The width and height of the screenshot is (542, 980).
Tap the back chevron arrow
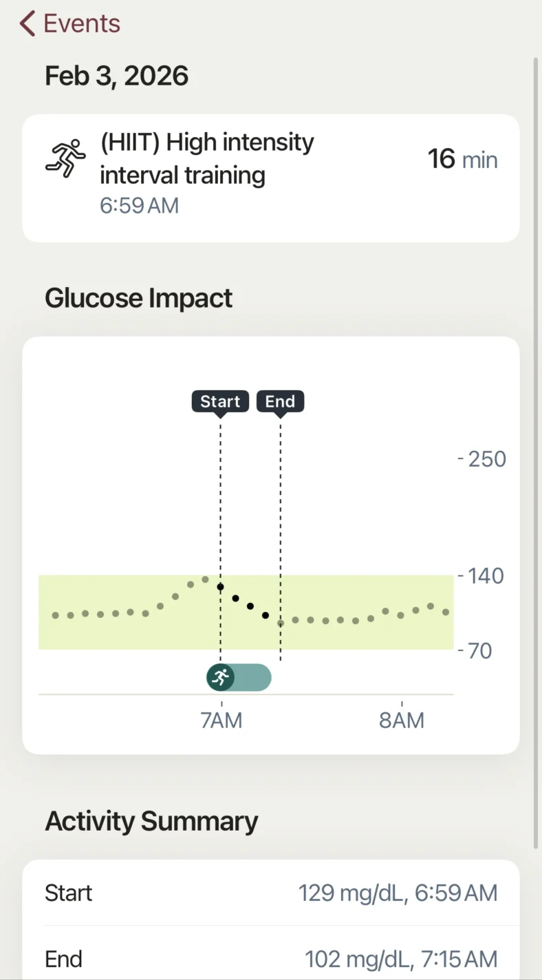click(x=28, y=23)
